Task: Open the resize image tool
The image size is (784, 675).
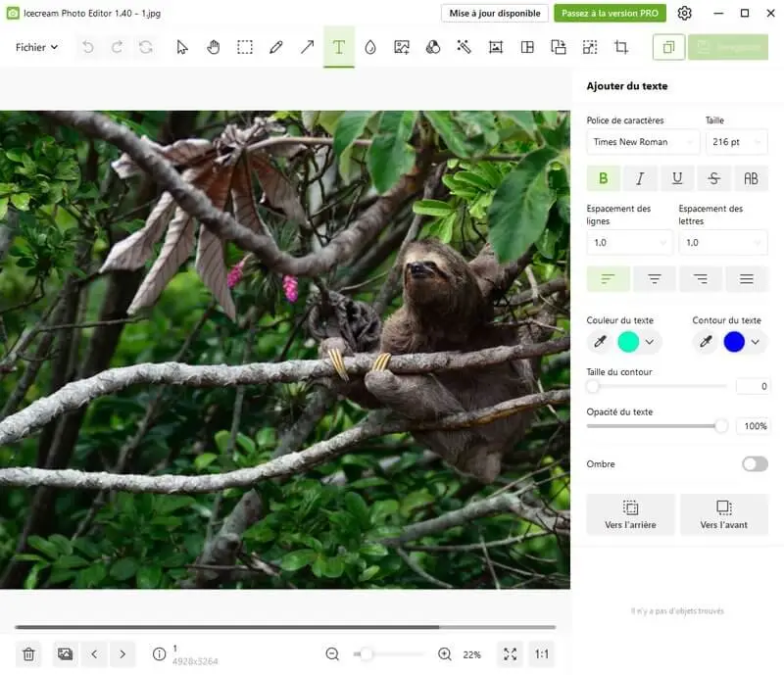Action: [x=590, y=47]
